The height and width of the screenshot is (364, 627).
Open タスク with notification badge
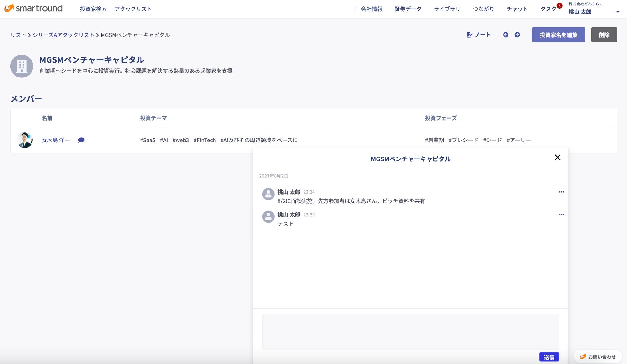[548, 9]
